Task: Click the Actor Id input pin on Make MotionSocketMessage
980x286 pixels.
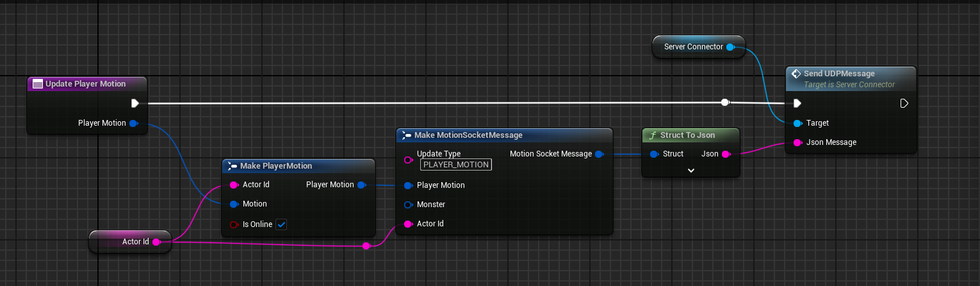Action: coord(409,224)
